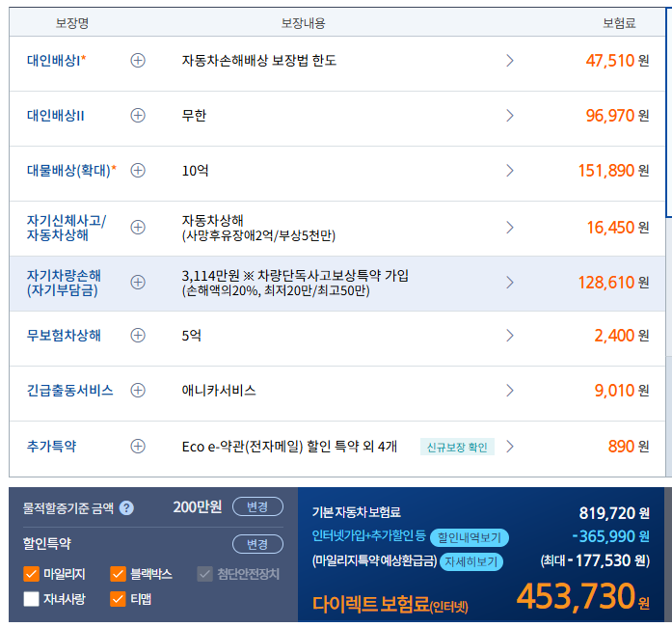The height and width of the screenshot is (627, 672).
Task: Click 9,010 원 premium value
Action: coord(622,391)
